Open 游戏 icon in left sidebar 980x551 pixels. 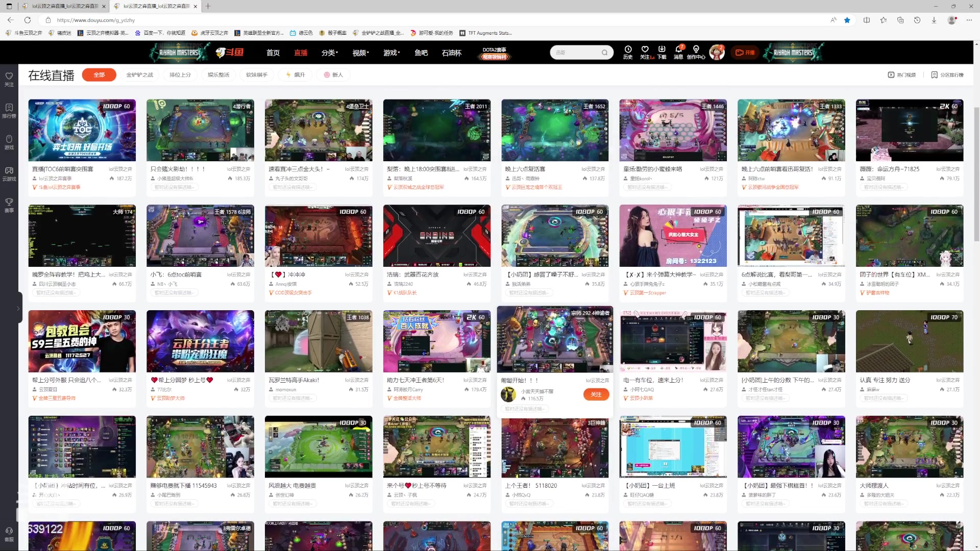[9, 142]
